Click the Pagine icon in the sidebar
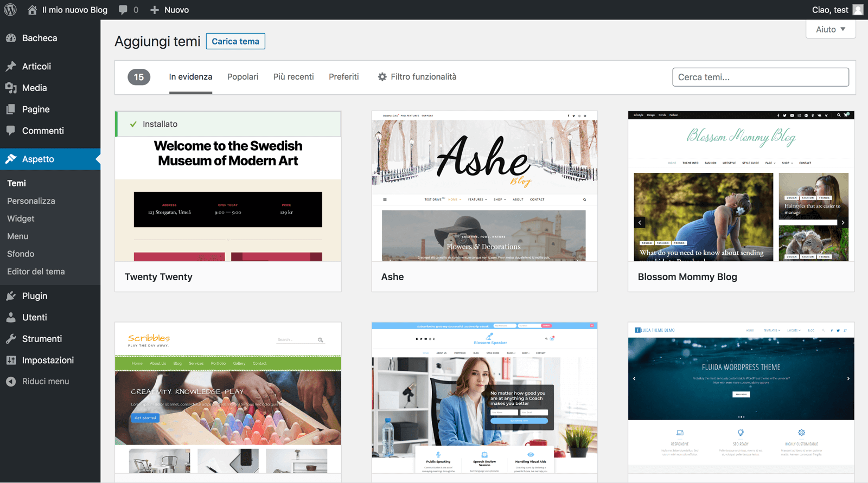Image resolution: width=868 pixels, height=483 pixels. (x=11, y=109)
